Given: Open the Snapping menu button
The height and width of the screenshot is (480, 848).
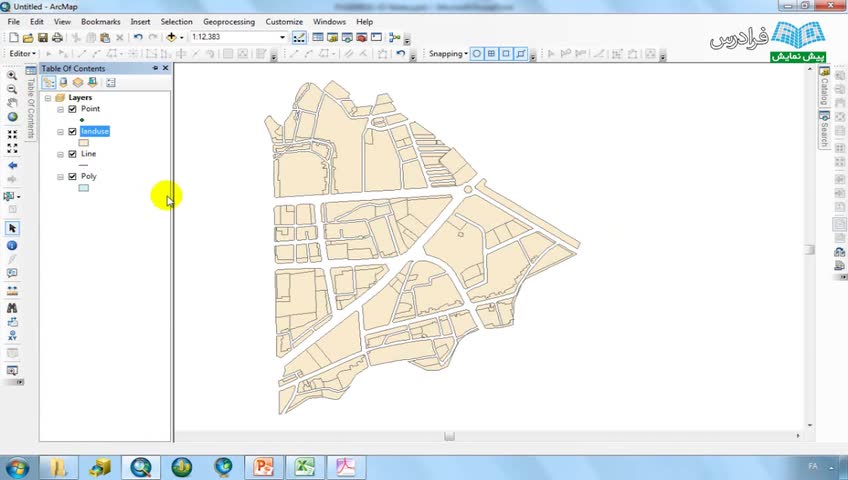Looking at the screenshot, I should click(x=448, y=54).
